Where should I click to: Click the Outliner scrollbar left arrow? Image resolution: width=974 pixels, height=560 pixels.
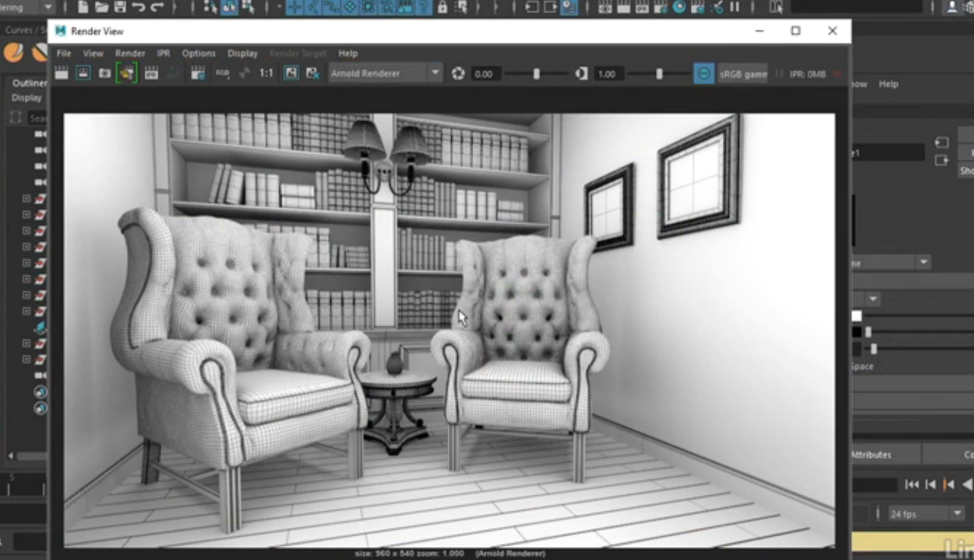11,456
